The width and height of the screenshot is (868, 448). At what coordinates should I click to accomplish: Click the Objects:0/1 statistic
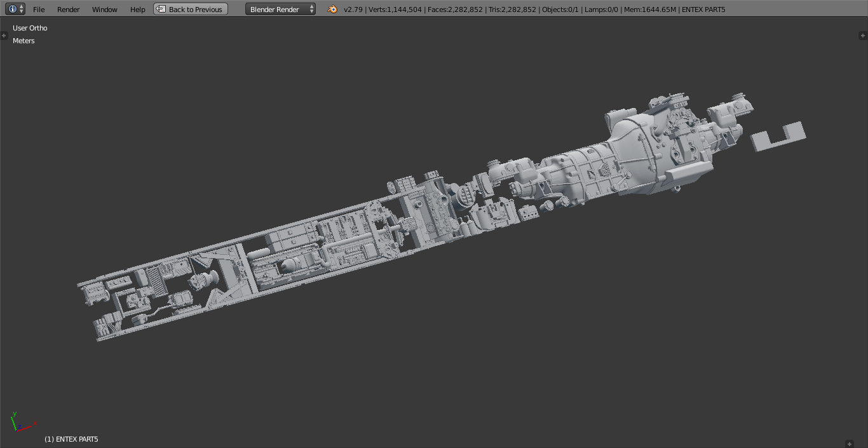[560, 10]
